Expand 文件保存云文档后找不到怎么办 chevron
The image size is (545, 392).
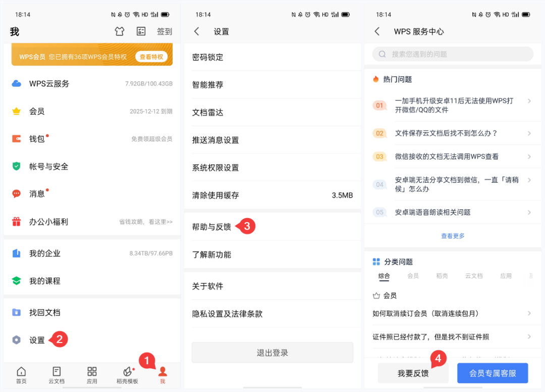[529, 133]
